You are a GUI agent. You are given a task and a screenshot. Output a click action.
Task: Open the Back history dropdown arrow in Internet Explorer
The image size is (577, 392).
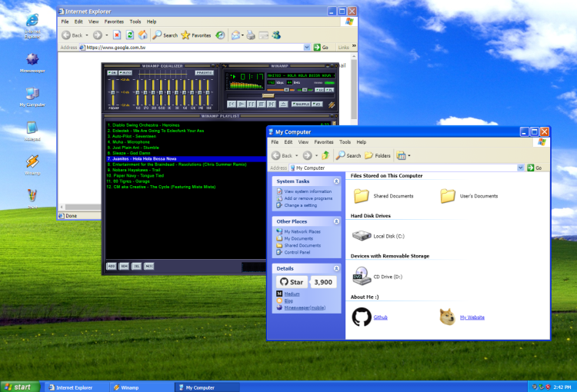click(87, 35)
